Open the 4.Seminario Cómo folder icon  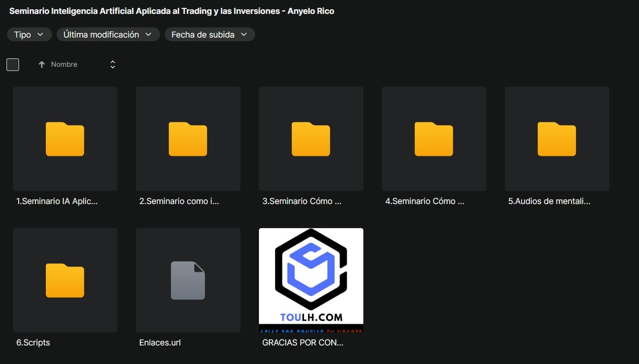click(x=434, y=139)
